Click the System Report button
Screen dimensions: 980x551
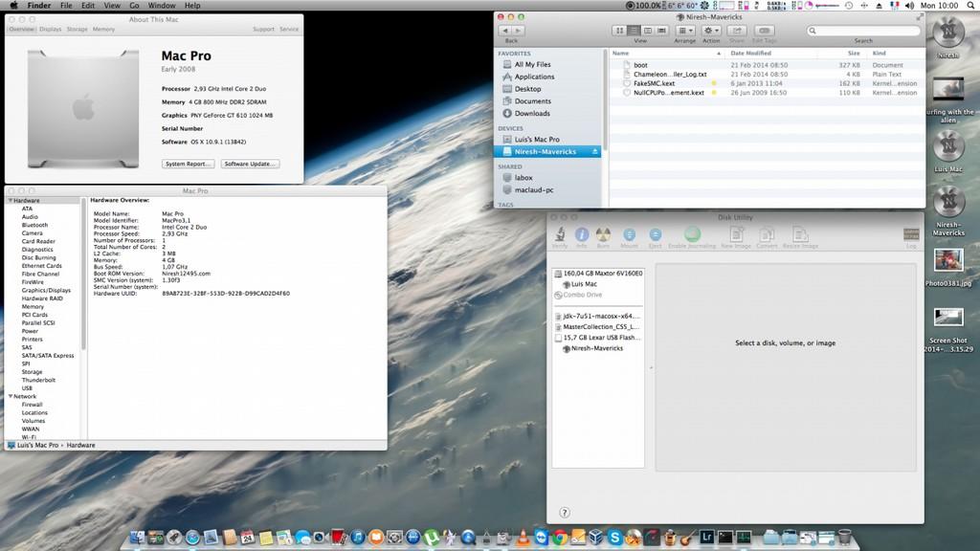(x=188, y=164)
